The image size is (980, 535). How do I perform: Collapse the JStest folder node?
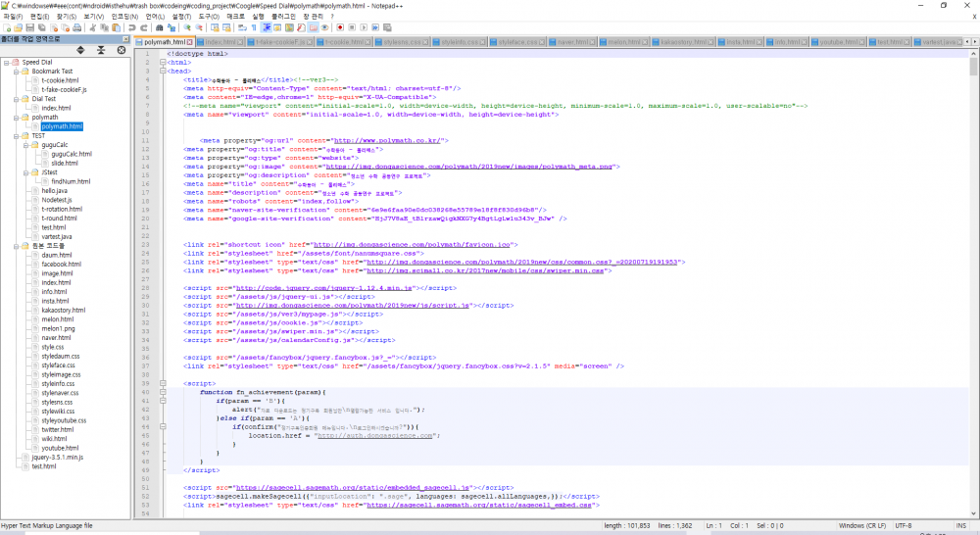point(26,172)
